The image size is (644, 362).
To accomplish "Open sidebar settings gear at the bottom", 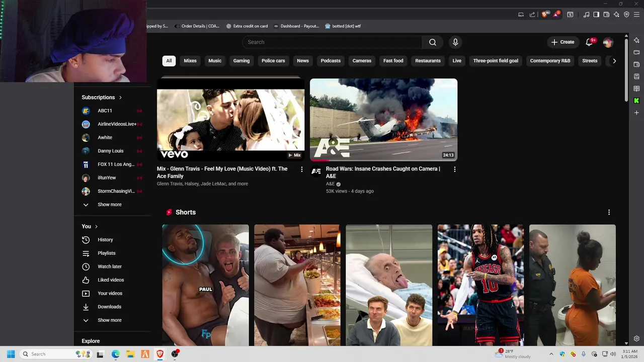I will click(x=636, y=339).
